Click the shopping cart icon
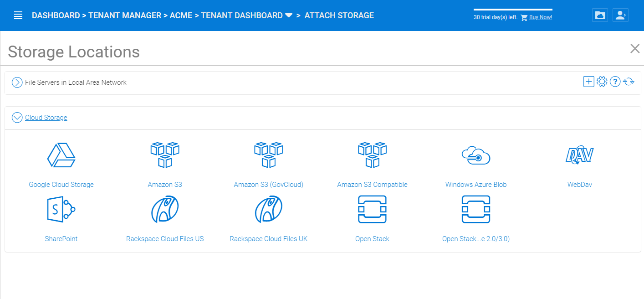This screenshot has width=644, height=299. pyautogui.click(x=524, y=18)
